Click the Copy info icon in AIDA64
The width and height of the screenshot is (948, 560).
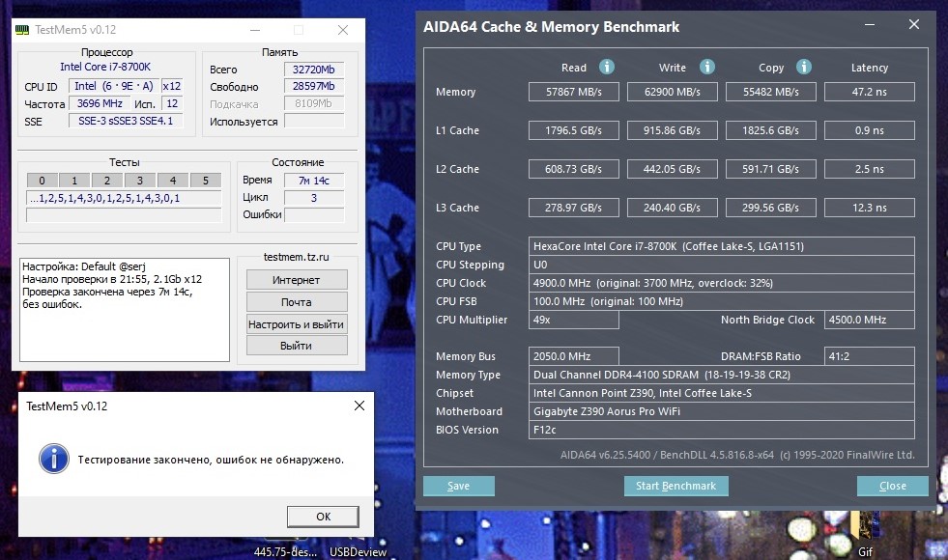tap(803, 67)
